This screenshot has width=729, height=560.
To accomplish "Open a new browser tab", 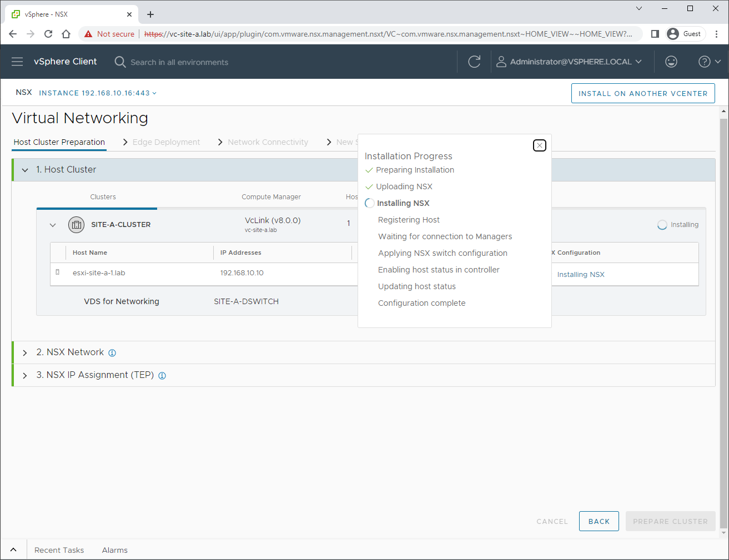I will click(x=150, y=14).
